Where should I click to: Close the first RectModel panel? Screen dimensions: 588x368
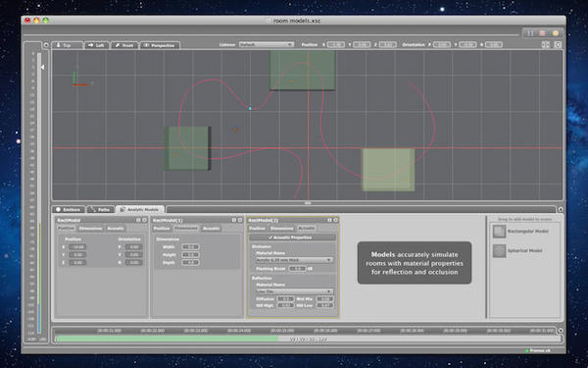click(144, 220)
